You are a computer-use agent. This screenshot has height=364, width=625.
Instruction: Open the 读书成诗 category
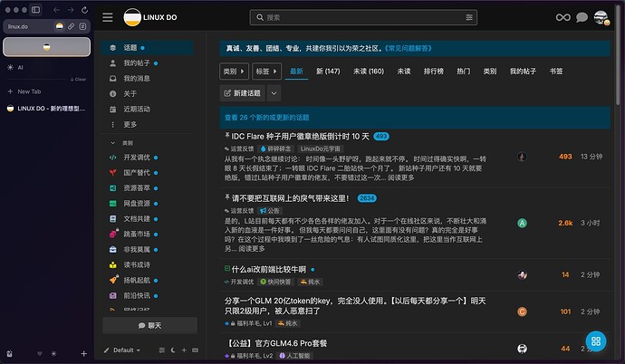click(x=148, y=264)
